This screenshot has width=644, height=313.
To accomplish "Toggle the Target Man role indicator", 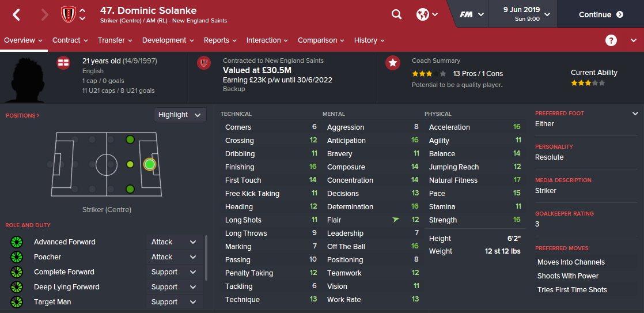I will (x=16, y=302).
